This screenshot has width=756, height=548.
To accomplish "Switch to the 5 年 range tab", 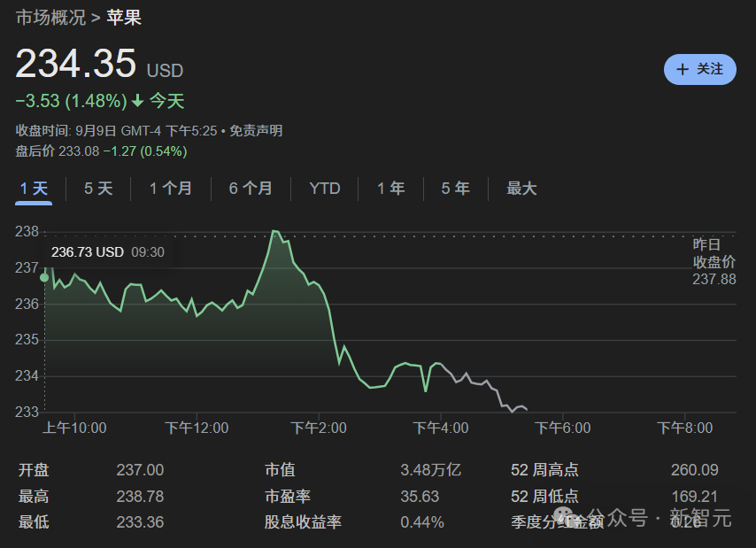I will (455, 189).
